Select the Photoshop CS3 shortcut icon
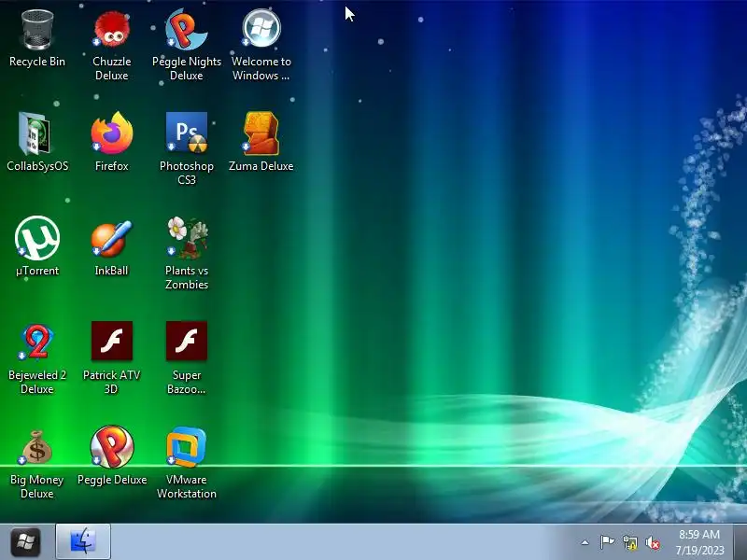Image resolution: width=747 pixels, height=560 pixels. 186,133
